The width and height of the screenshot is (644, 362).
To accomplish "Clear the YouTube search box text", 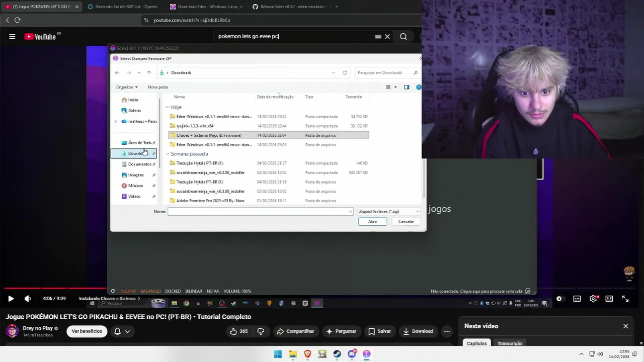I will point(387,36).
